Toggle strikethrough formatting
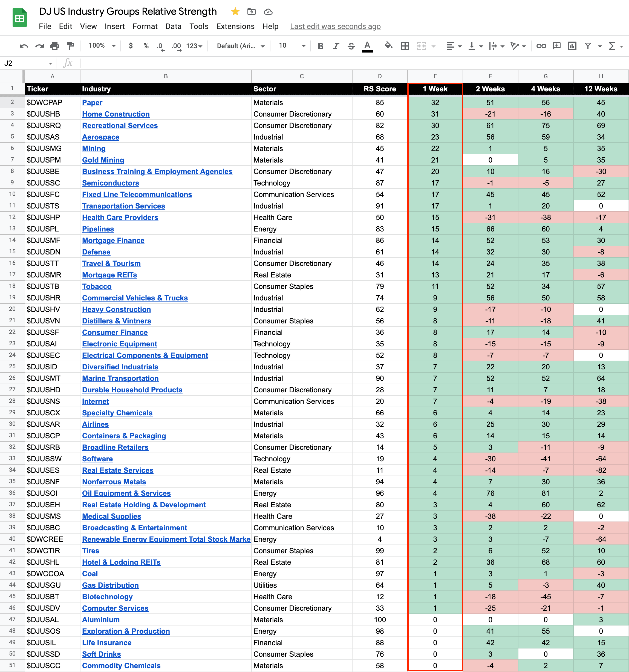 [351, 46]
